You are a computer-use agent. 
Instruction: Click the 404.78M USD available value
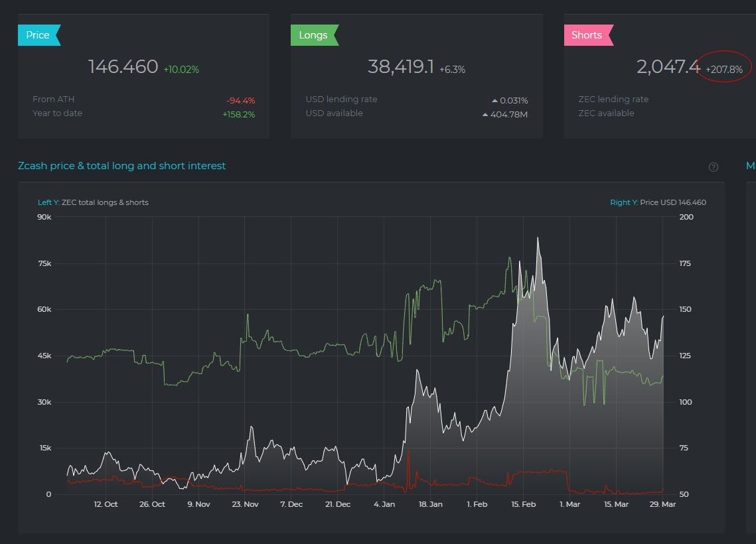[505, 115]
